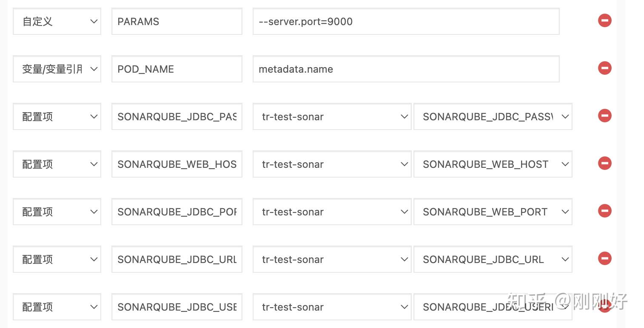Open tr-test-sonar source dropdown in WEB_HOST row
The width and height of the screenshot is (644, 328).
pos(332,164)
